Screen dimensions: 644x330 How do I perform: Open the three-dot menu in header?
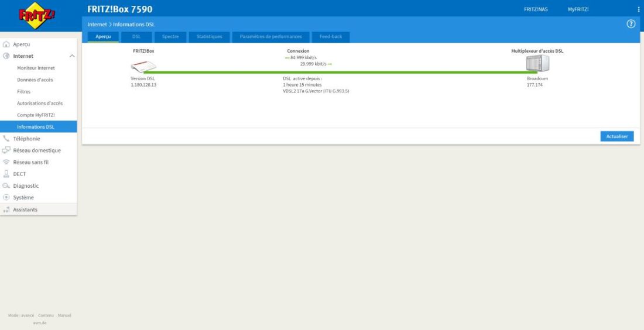pos(638,9)
